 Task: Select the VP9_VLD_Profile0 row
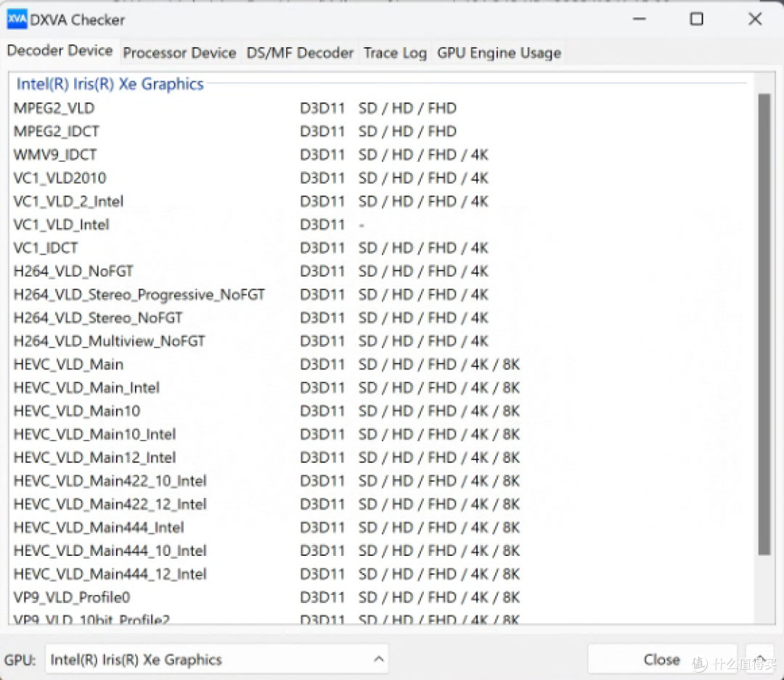[x=381, y=597]
